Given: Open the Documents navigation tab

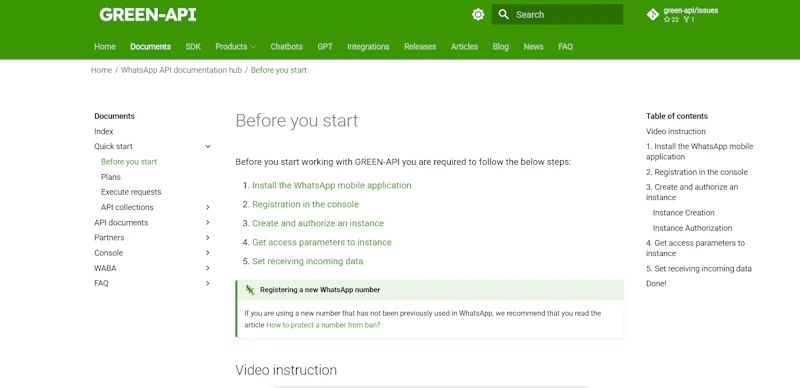Looking at the screenshot, I should (x=151, y=46).
